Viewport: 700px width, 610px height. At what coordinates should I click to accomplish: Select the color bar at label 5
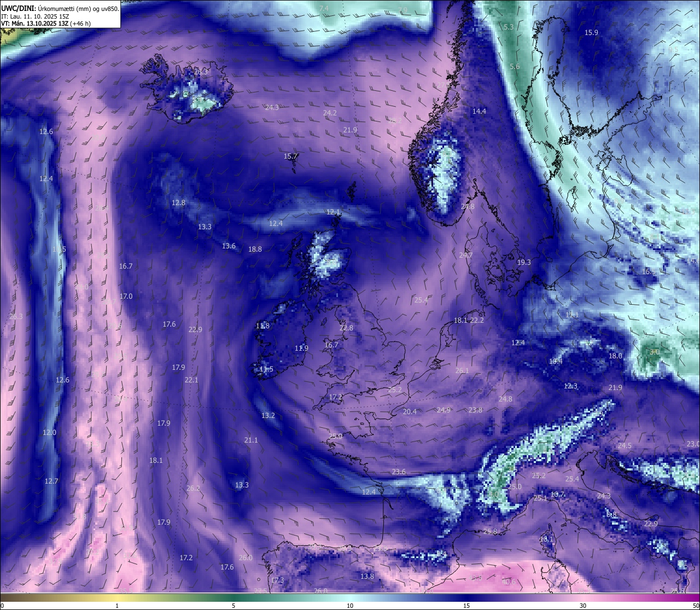234,597
